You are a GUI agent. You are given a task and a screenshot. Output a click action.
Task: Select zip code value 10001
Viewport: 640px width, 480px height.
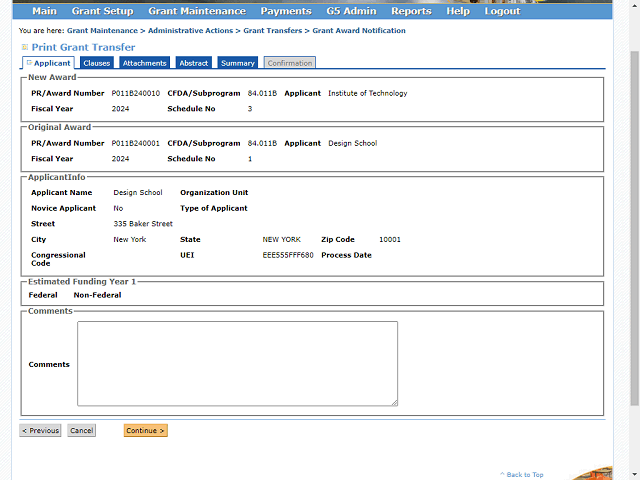tap(390, 240)
